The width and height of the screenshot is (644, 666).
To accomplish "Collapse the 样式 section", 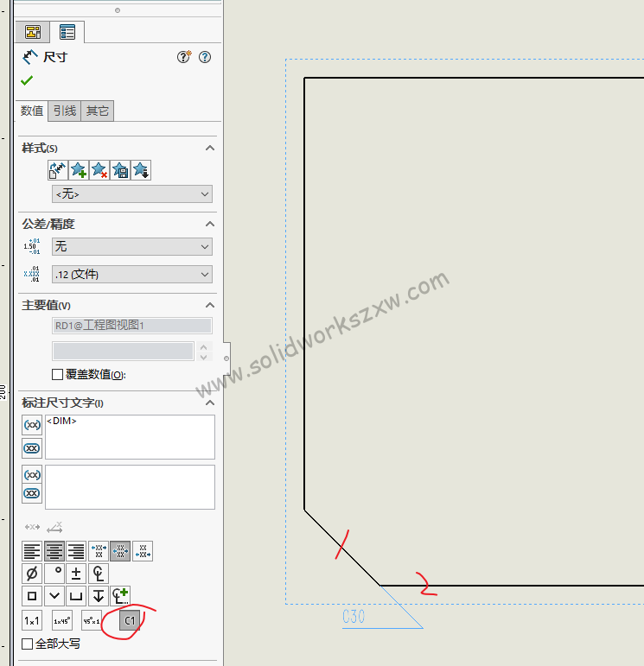I will 209,148.
